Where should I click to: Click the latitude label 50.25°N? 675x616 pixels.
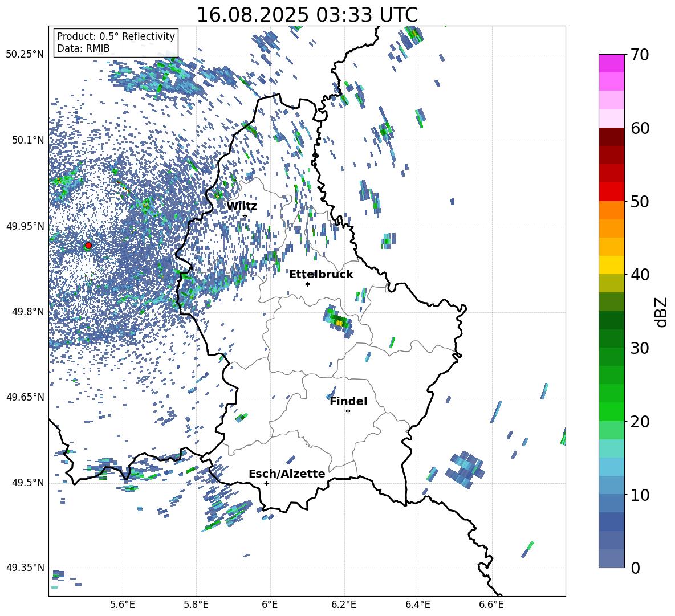click(25, 55)
